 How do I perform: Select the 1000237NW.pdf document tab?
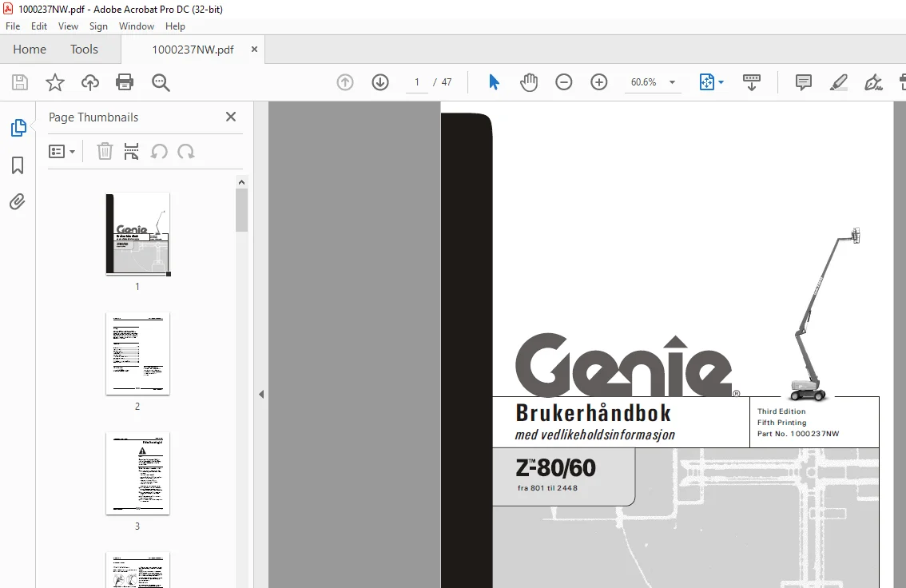193,50
